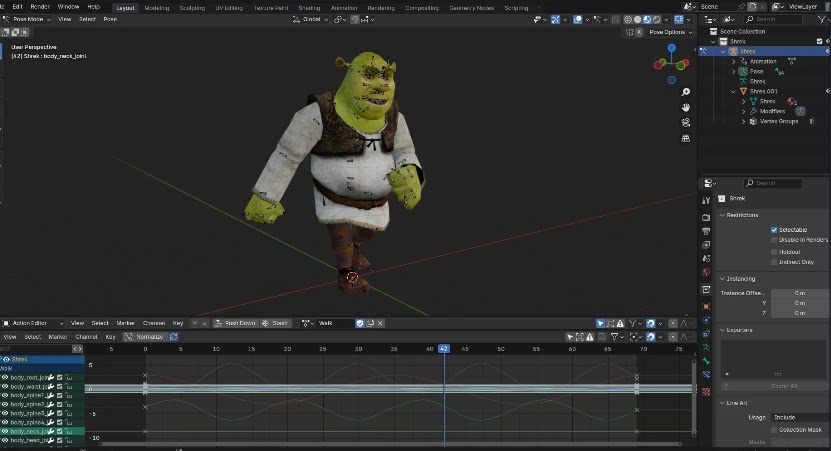Switch to the Sculpting workspace tab

pos(192,8)
